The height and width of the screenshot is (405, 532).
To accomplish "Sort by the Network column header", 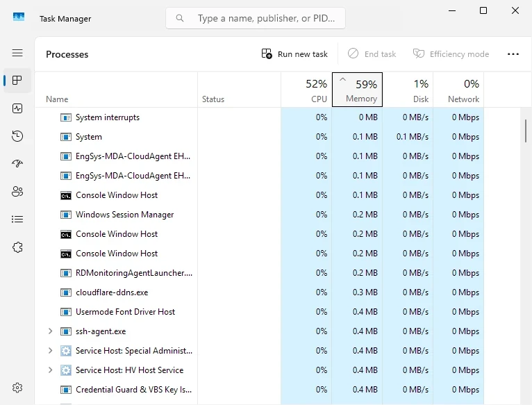I will pyautogui.click(x=458, y=90).
